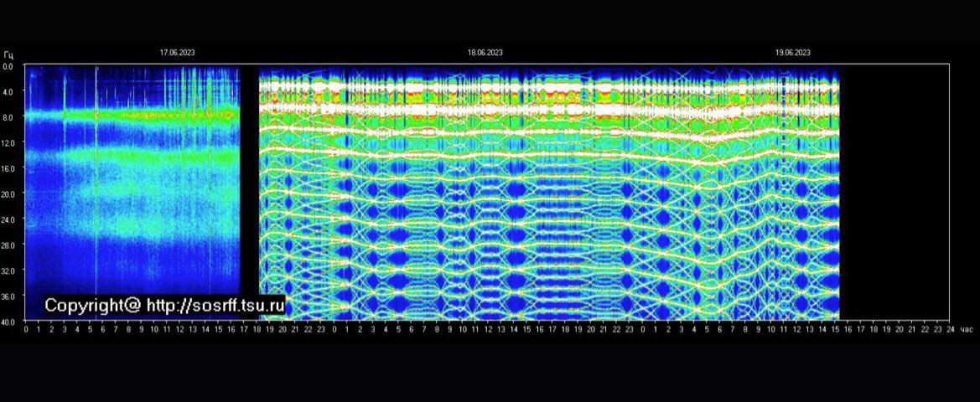Select the 18.06.2023 date label
The image size is (980, 402).
point(485,53)
